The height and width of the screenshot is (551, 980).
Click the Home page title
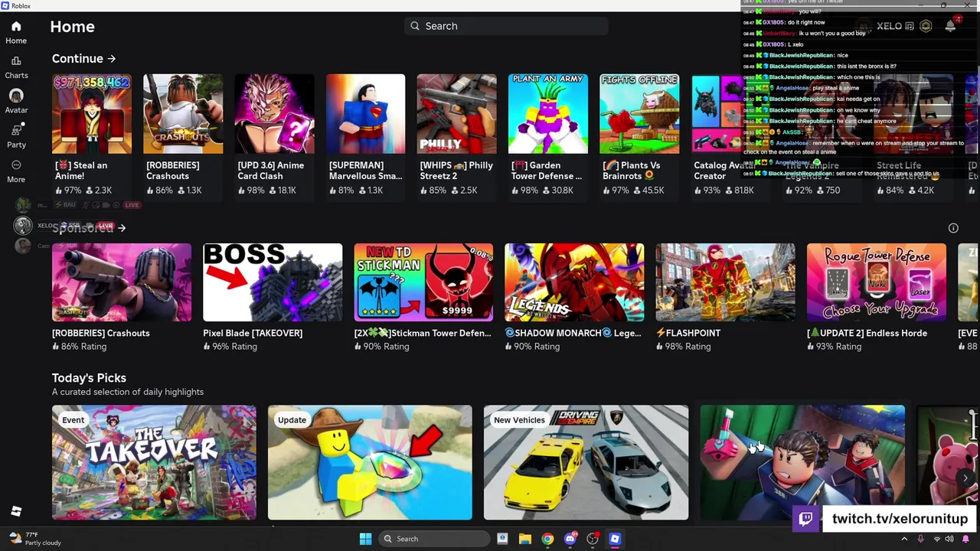73,27
